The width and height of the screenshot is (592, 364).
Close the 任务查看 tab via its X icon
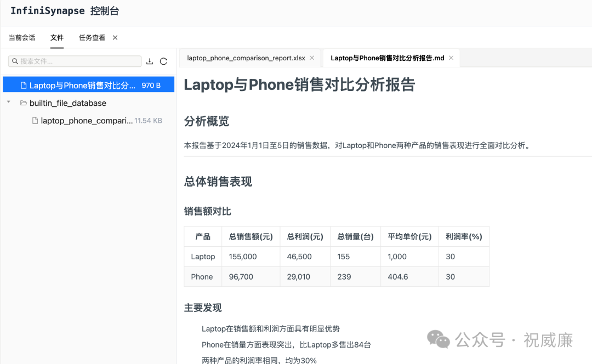114,37
